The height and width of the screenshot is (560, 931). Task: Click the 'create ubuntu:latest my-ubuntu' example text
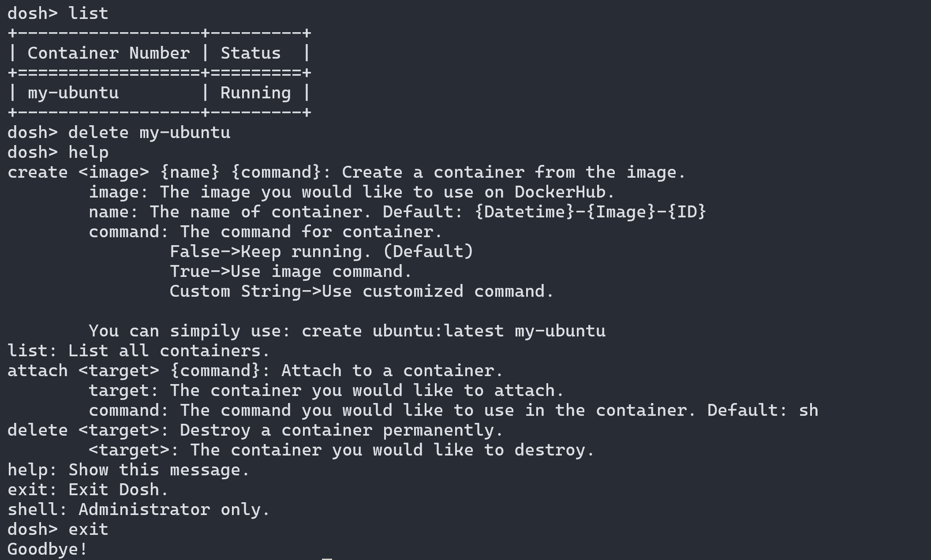pos(453,331)
